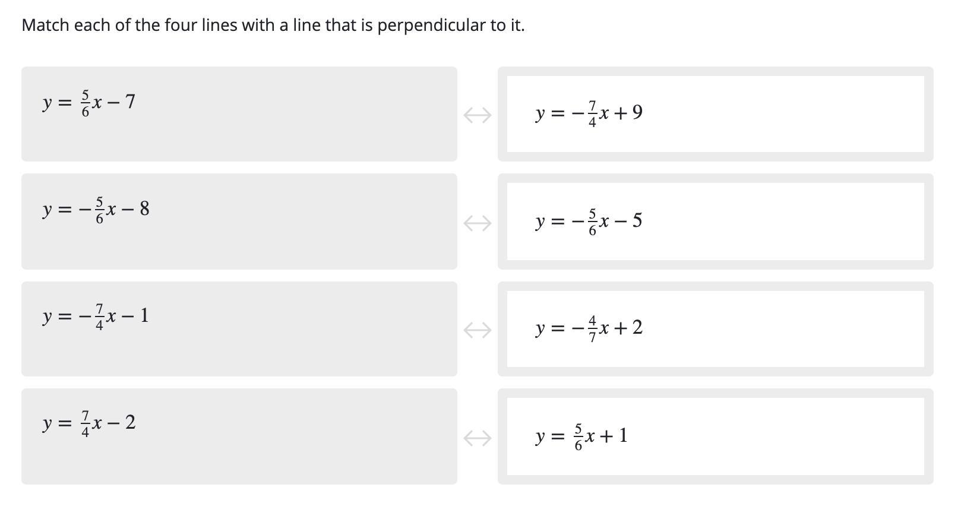Pick the white tile y = 5/6x + 1
This screenshot has height=519, width=980.
point(715,436)
